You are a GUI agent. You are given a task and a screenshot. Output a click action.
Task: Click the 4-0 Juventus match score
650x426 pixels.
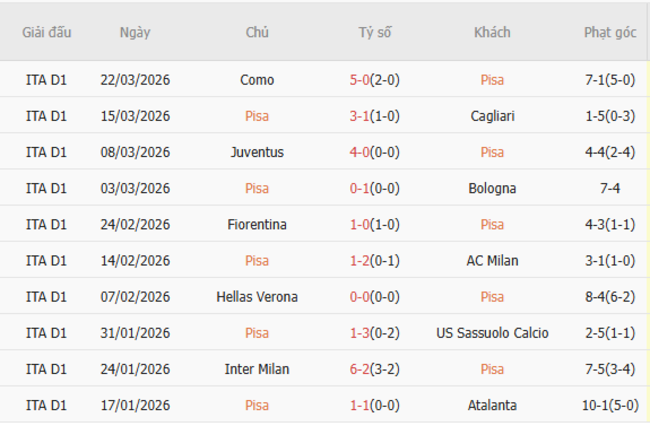pyautogui.click(x=360, y=152)
